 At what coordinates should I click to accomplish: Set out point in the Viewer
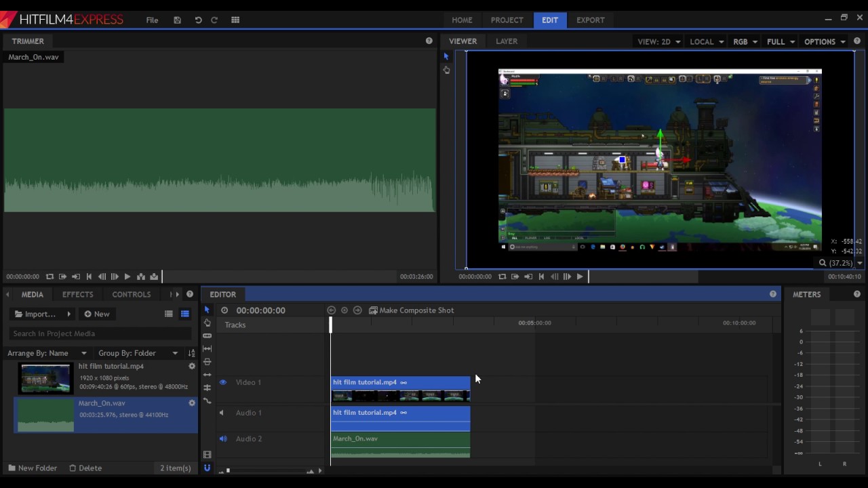pyautogui.click(x=528, y=277)
